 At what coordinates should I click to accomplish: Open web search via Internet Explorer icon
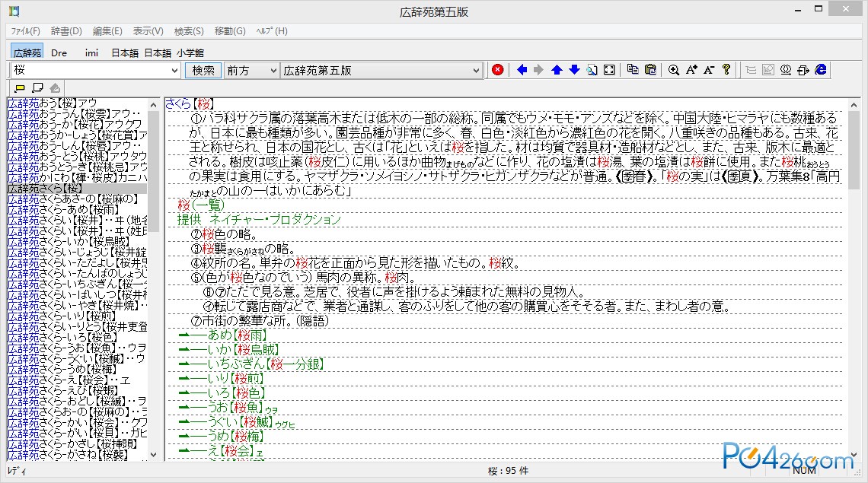point(821,70)
